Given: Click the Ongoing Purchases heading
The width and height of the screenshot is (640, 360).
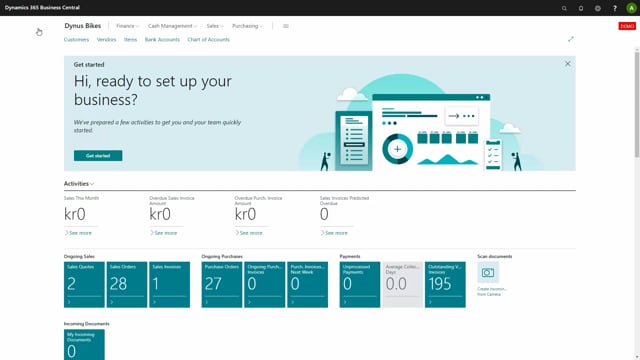Looking at the screenshot, I should click(222, 256).
